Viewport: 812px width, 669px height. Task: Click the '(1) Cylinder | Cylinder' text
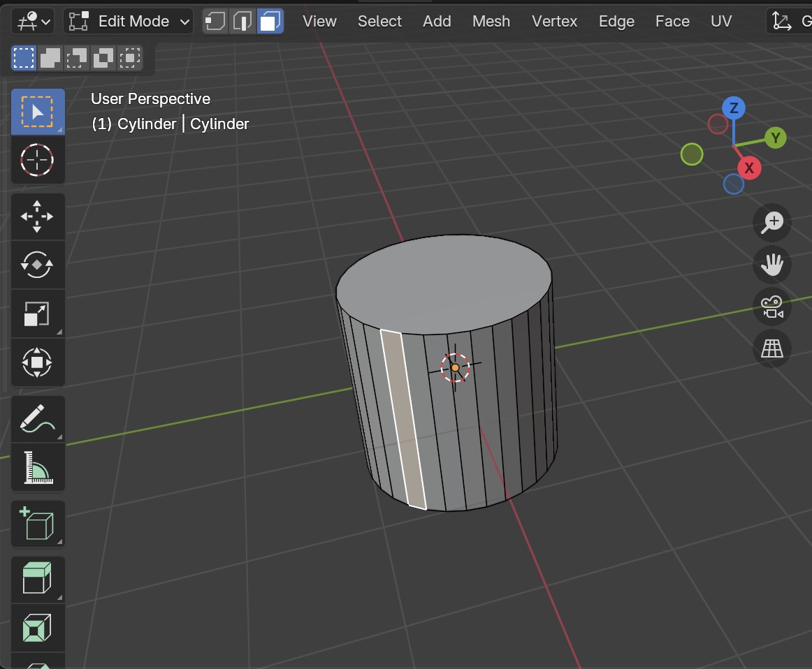click(171, 124)
